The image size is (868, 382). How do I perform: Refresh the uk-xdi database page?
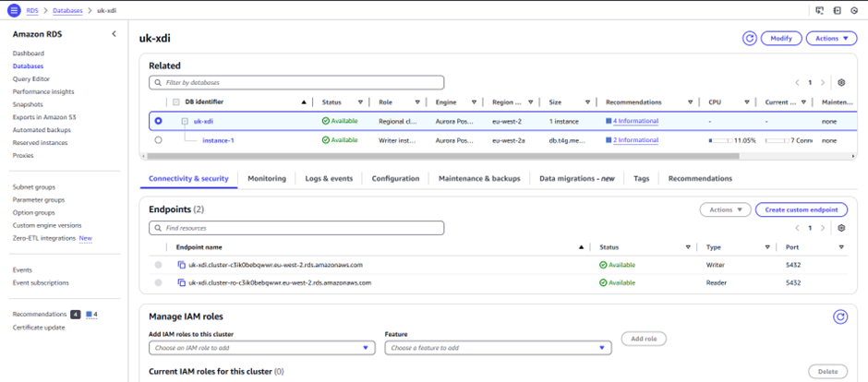point(750,38)
